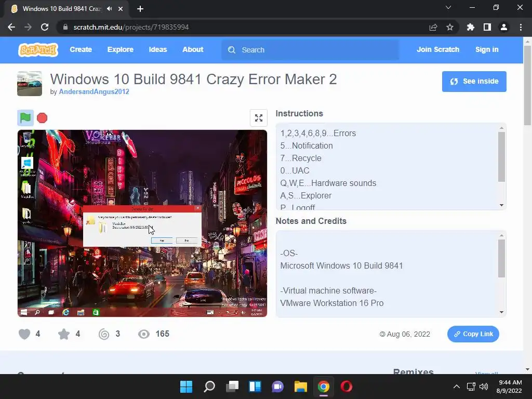This screenshot has width=532, height=399.
Task: Click Yes in the Delete Folder dialog
Action: pyautogui.click(x=162, y=241)
